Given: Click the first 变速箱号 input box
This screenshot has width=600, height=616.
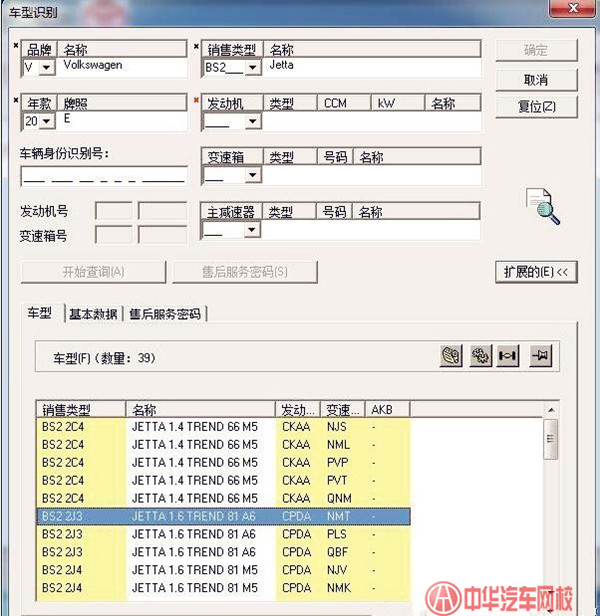Looking at the screenshot, I should (114, 235).
